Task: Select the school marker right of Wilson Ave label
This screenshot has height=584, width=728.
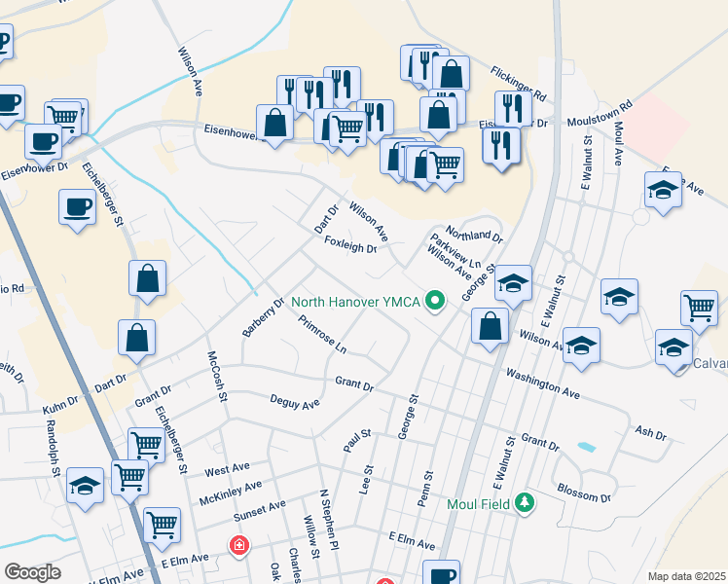Action: click(582, 347)
